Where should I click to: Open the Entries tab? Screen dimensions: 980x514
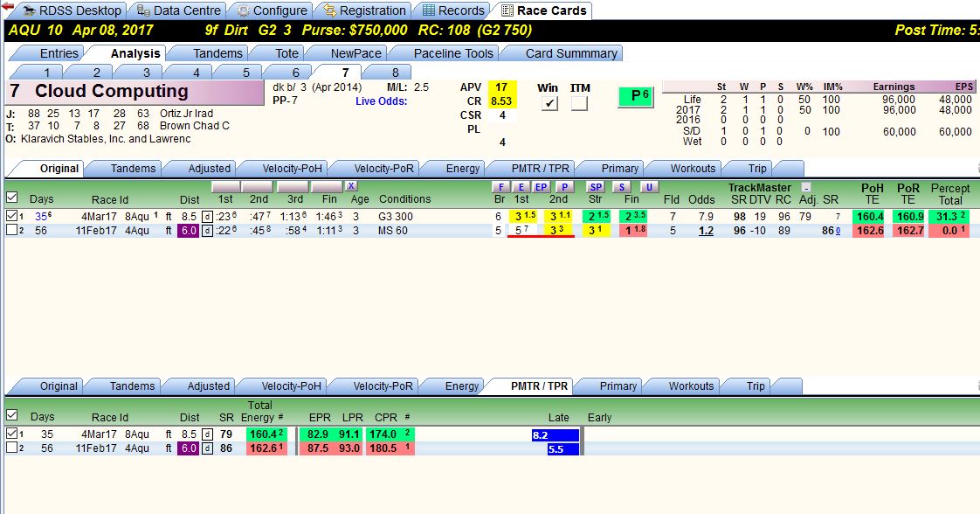coord(59,53)
